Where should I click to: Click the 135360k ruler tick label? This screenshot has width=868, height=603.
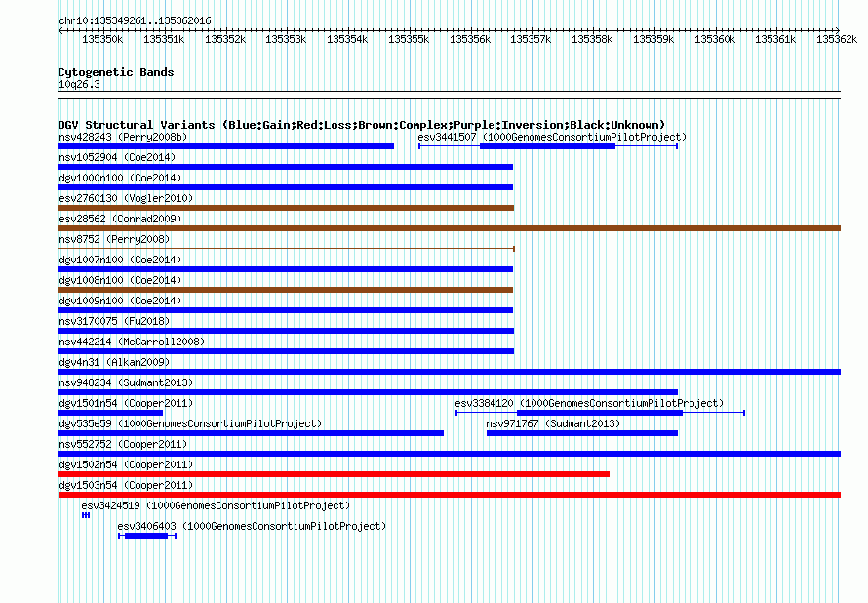(x=715, y=39)
